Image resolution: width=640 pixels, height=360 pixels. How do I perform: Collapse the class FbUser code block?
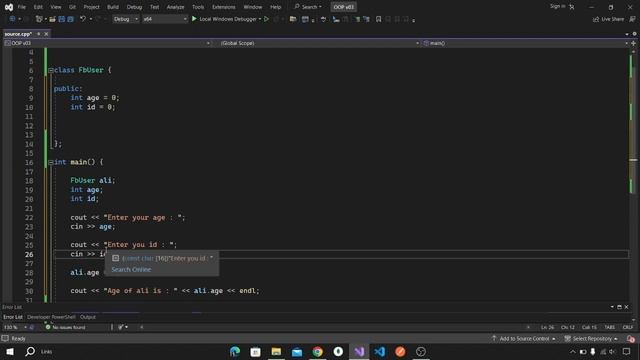pyautogui.click(x=51, y=70)
